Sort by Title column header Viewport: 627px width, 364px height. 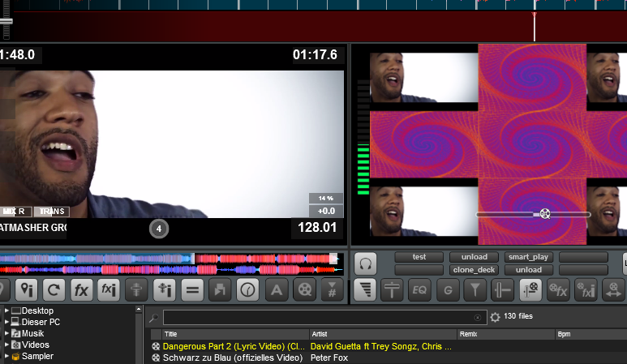click(x=235, y=334)
